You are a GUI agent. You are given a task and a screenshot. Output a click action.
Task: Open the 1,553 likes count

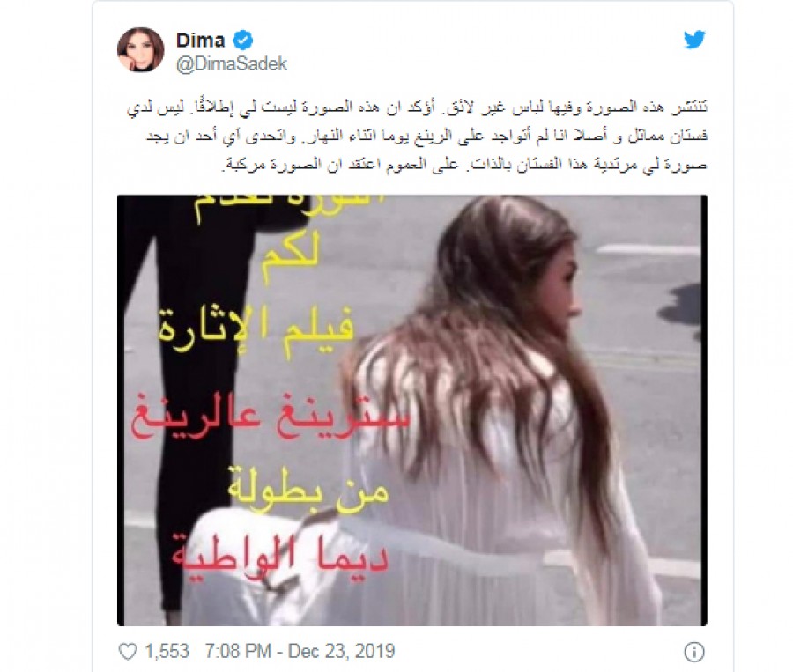point(167,651)
